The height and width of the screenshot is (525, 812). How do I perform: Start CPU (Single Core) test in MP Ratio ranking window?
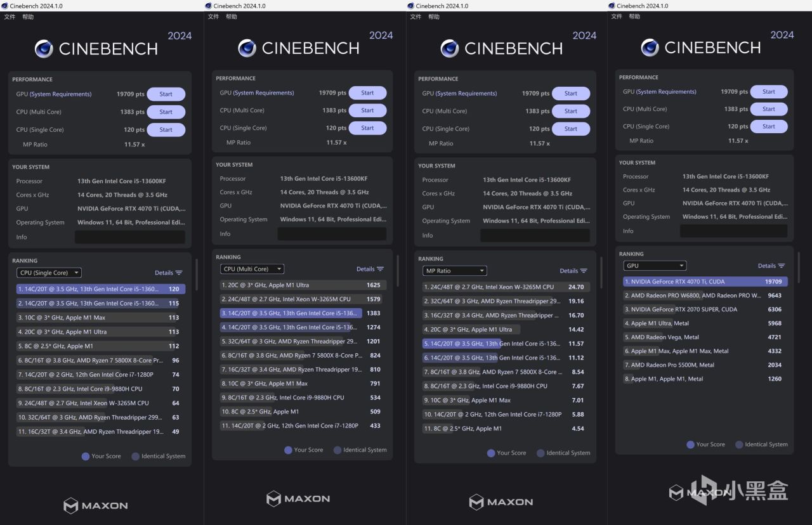click(x=571, y=129)
